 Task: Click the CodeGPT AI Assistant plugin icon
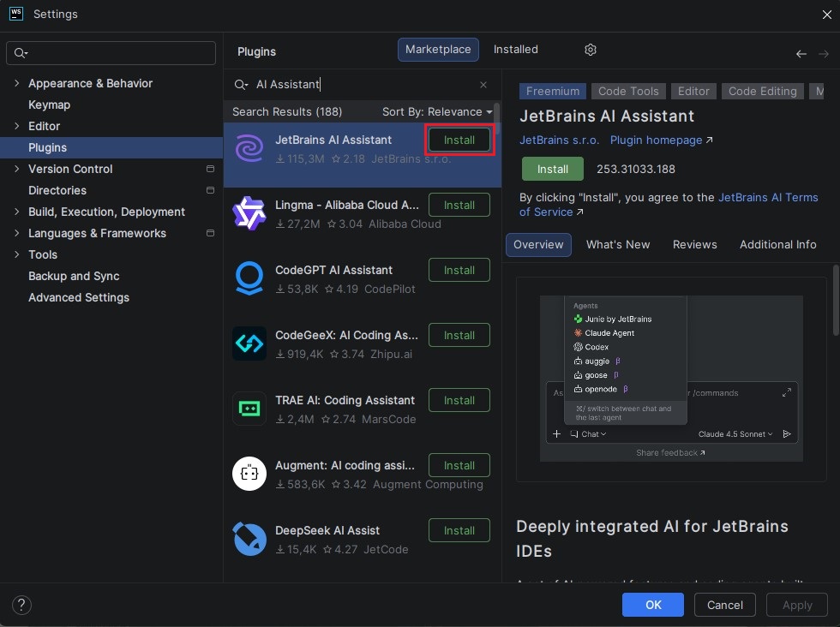click(x=249, y=278)
